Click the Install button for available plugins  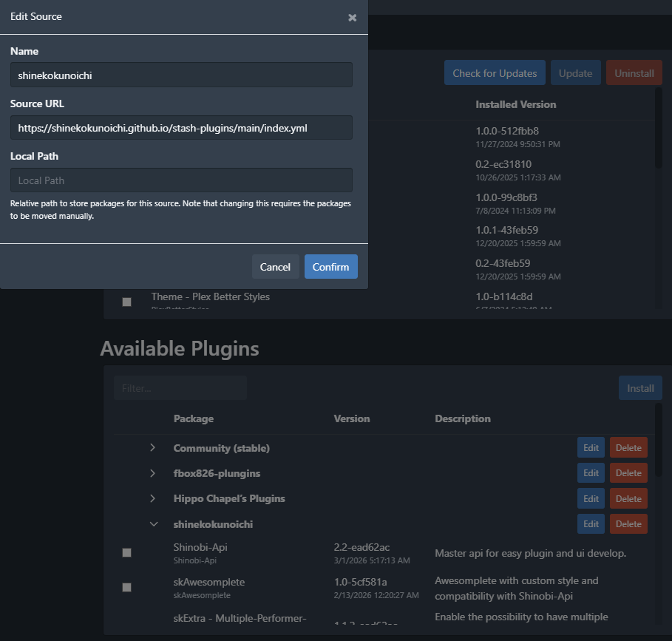[640, 388]
